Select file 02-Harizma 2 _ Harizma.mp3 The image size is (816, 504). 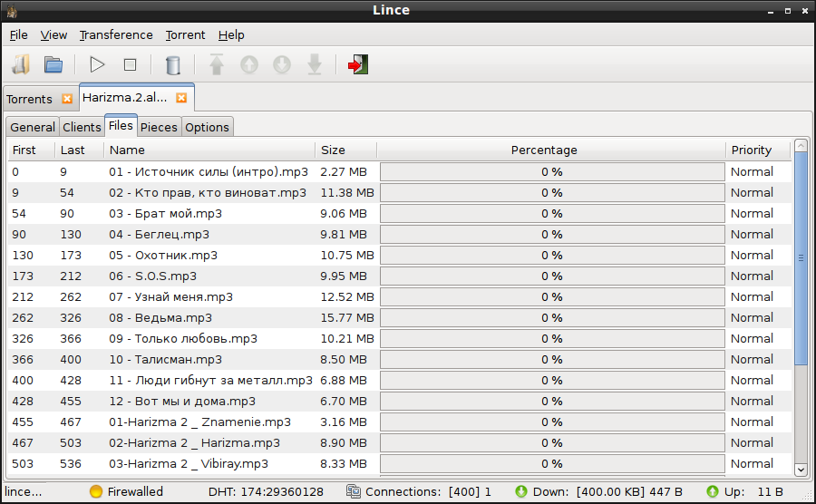[194, 442]
